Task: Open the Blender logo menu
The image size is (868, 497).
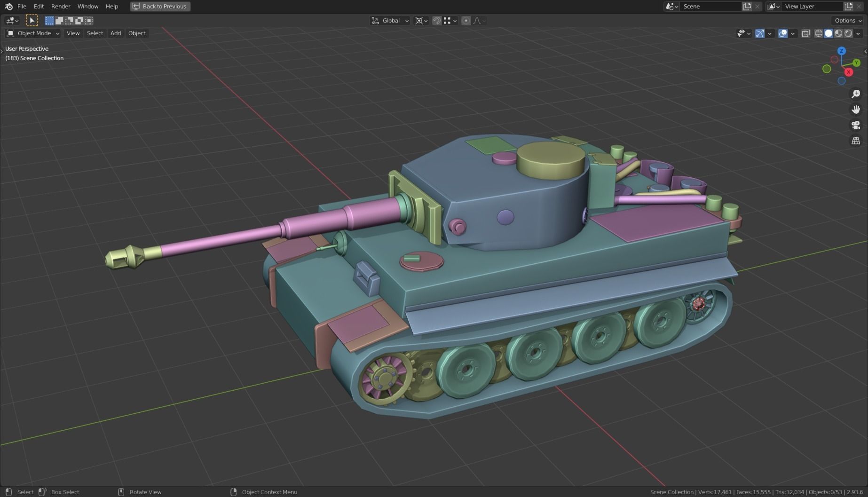Action: tap(8, 7)
